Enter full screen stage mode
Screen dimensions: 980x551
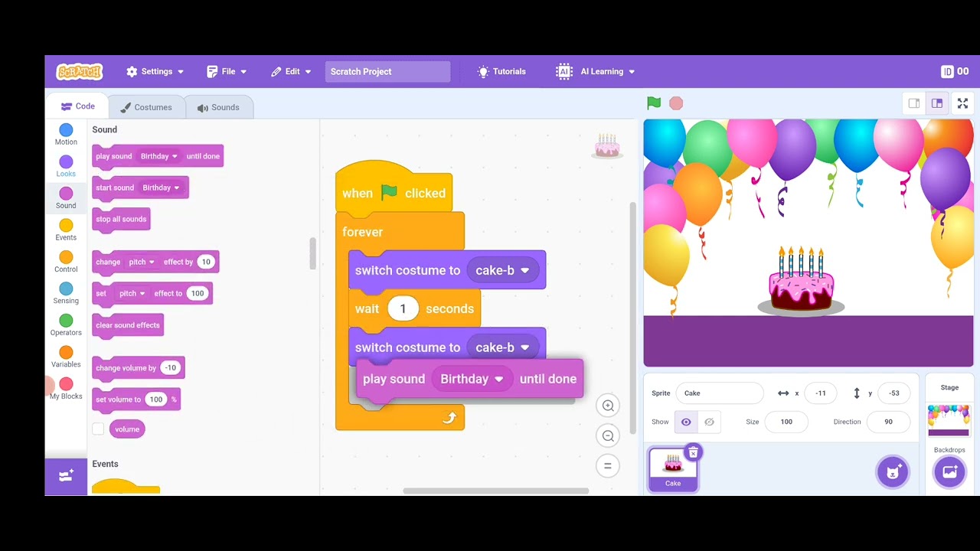(963, 103)
